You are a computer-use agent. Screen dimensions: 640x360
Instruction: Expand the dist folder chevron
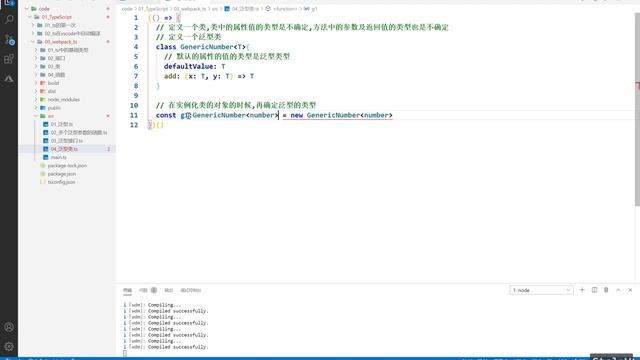pos(36,91)
